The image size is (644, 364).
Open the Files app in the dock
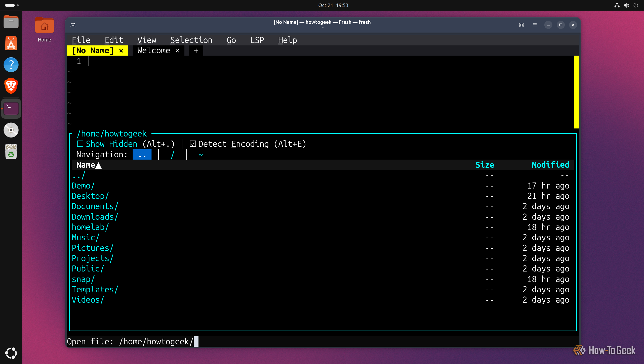coord(11,22)
